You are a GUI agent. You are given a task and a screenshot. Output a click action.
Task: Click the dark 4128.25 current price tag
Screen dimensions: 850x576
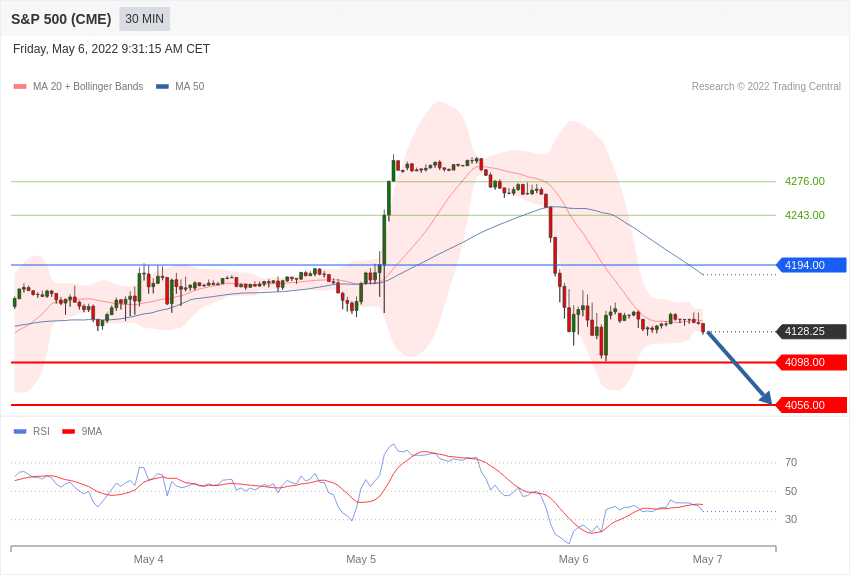coord(812,331)
